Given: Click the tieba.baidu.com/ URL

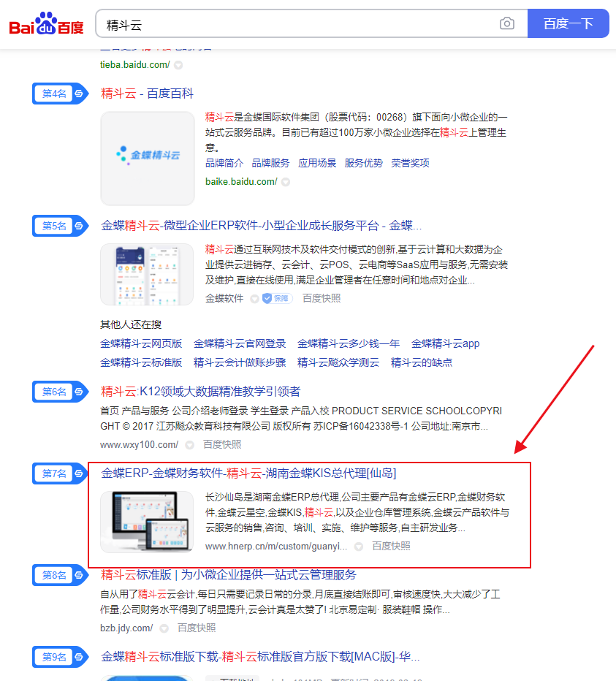Looking at the screenshot, I should tap(134, 65).
